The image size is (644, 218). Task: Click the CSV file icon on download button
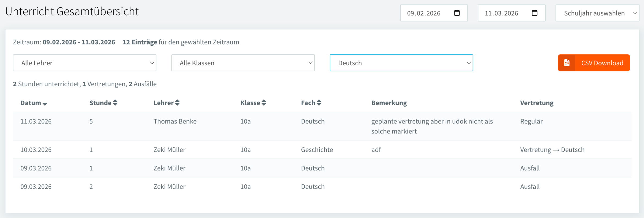[x=567, y=63]
